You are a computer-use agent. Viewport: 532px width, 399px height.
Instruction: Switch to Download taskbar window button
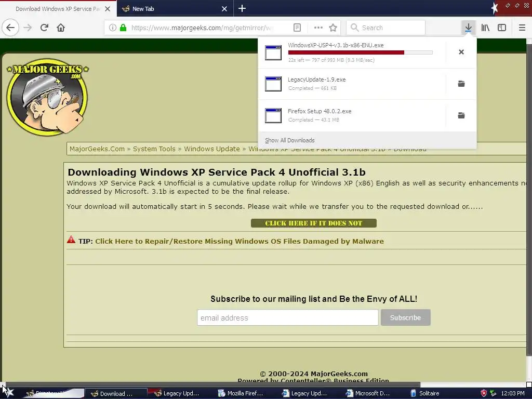pos(115,394)
